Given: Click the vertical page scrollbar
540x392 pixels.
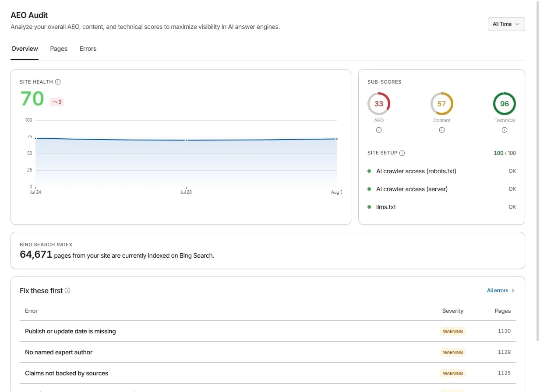Looking at the screenshot, I should pyautogui.click(x=538, y=171).
